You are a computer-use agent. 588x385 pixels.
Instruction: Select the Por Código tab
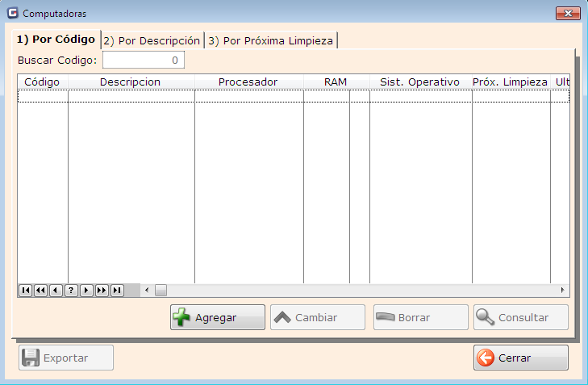tap(56, 40)
